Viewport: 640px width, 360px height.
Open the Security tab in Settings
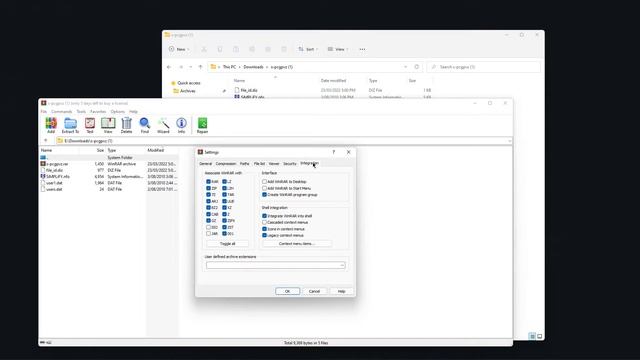pyautogui.click(x=290, y=164)
